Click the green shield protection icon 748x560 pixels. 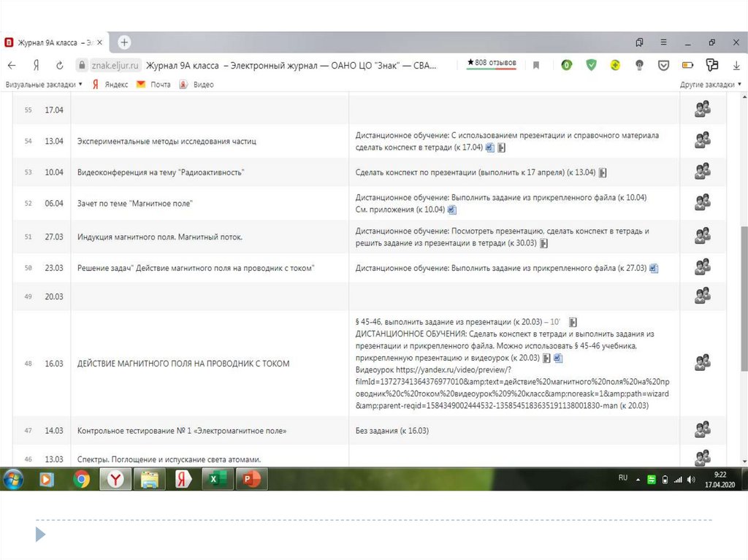591,65
